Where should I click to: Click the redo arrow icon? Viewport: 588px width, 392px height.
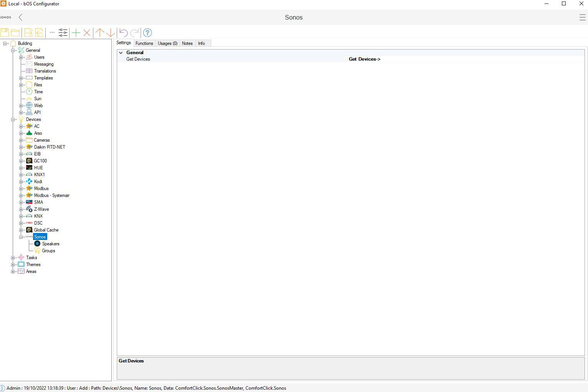(x=134, y=33)
